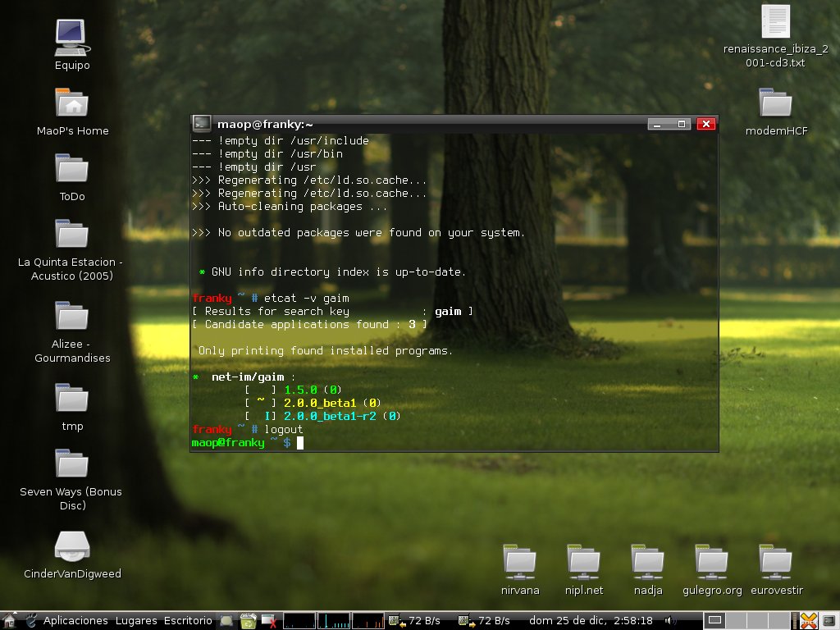Click the '1.5.0' version text
Viewport: 840px width, 630px height.
point(300,390)
